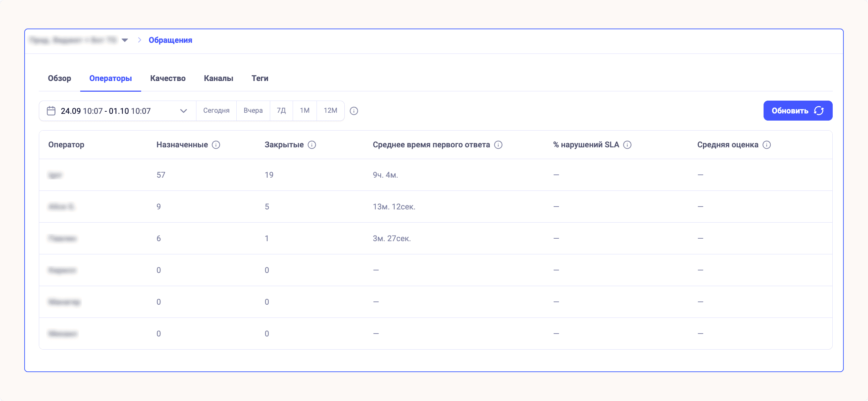868x401 pixels.
Task: Click the assigned value 9
Action: coord(159,207)
